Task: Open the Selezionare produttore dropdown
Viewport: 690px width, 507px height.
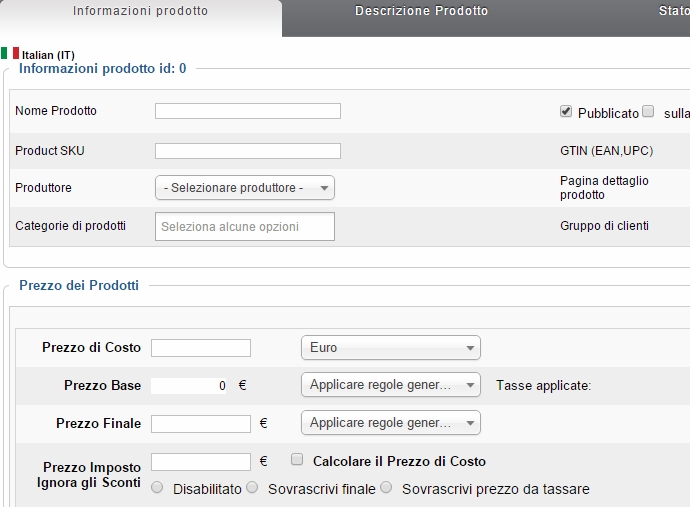Action: pos(244,188)
